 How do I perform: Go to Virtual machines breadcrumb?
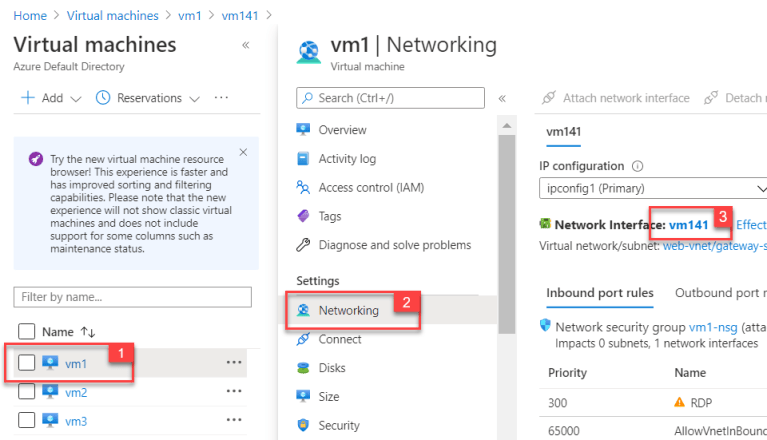(x=113, y=16)
